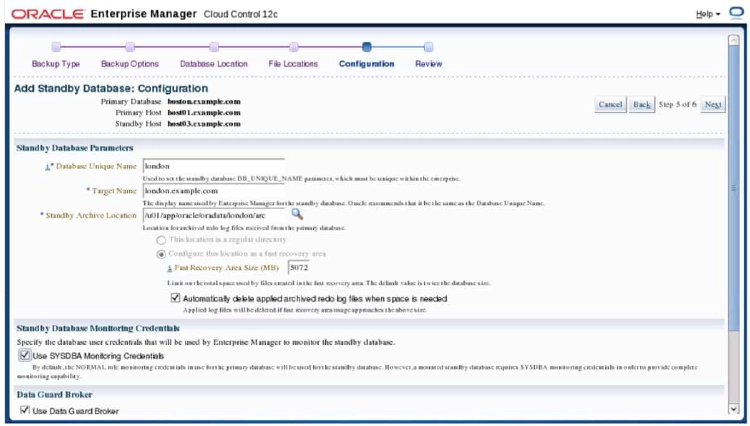This screenshot has height=426, width=750.
Task: Click the Cancel button
Action: click(610, 104)
